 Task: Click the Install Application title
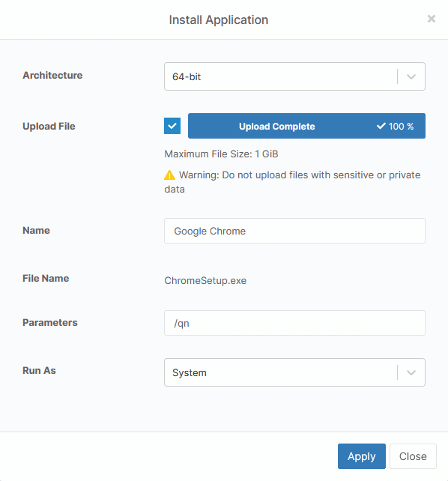[219, 20]
